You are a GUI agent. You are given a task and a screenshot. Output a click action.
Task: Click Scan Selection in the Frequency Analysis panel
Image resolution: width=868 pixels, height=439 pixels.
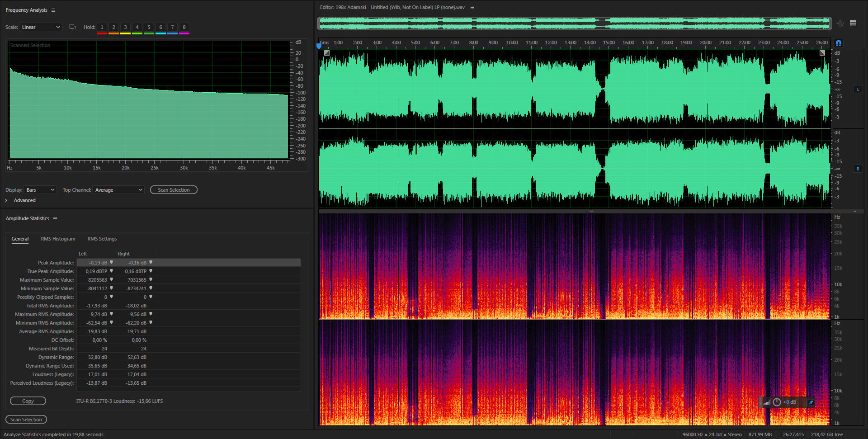click(174, 190)
